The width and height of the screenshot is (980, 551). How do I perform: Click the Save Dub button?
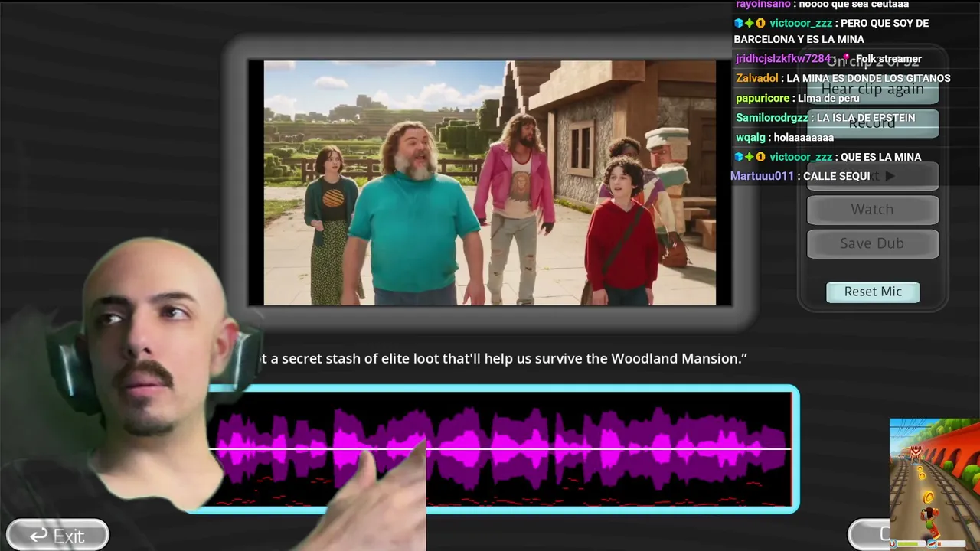(x=872, y=243)
